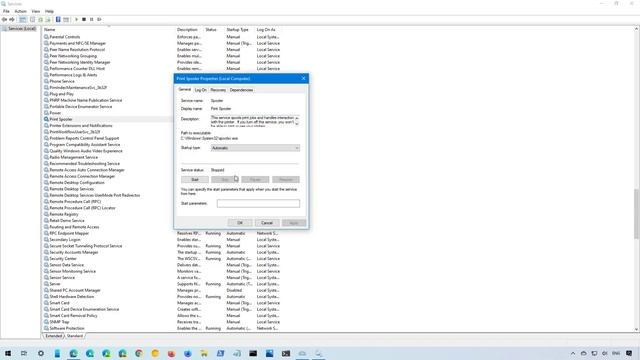
Task: Select the Plug and Play service
Action: [62, 94]
